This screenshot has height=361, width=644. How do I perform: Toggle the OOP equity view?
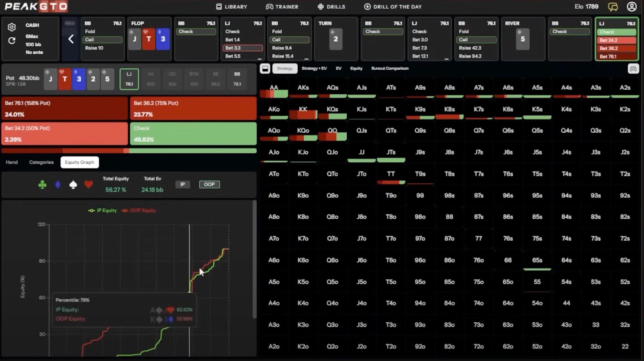pos(209,184)
